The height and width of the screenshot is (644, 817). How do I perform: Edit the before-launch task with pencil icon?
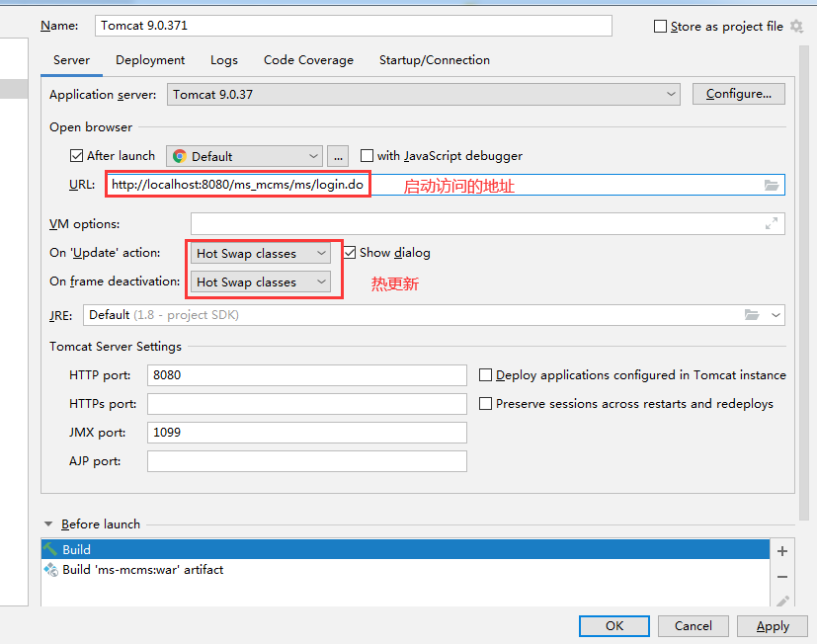point(782,600)
